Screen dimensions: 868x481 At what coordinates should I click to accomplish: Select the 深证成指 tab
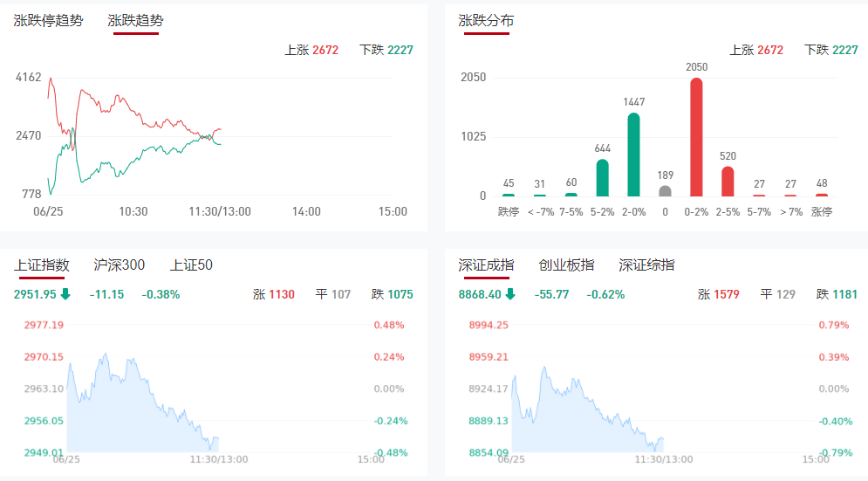tap(486, 265)
